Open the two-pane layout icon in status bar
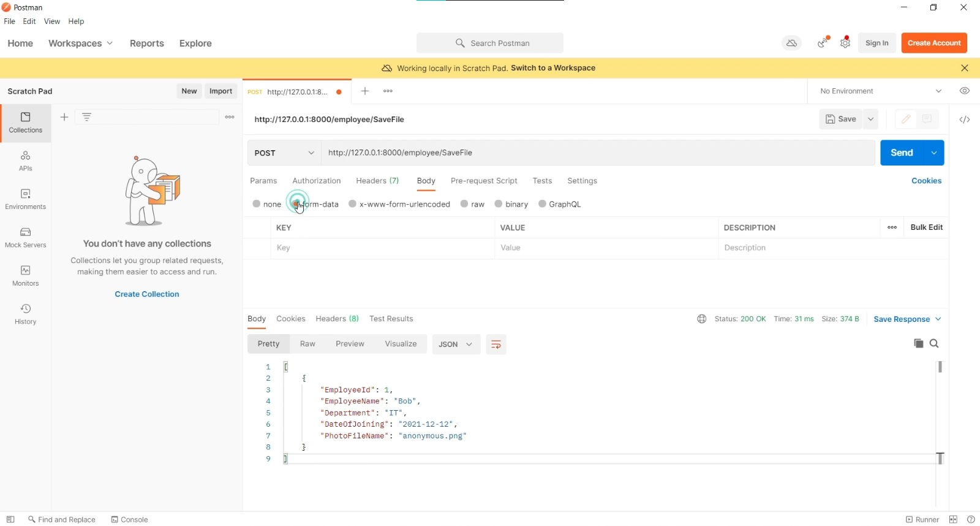This screenshot has width=980, height=526. click(x=954, y=520)
